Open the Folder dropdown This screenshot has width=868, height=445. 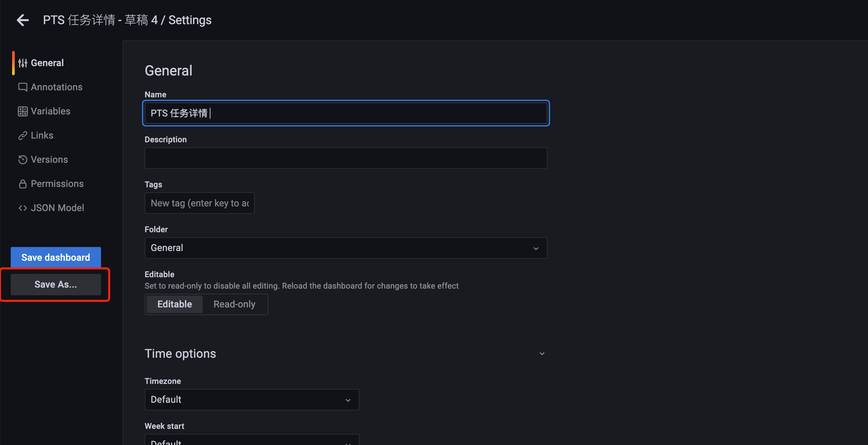(345, 248)
